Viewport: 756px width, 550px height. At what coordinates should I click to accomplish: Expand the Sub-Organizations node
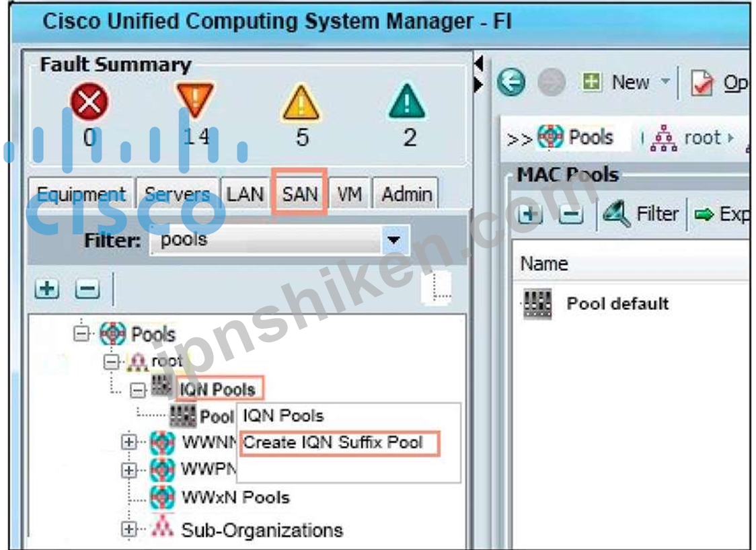click(128, 529)
